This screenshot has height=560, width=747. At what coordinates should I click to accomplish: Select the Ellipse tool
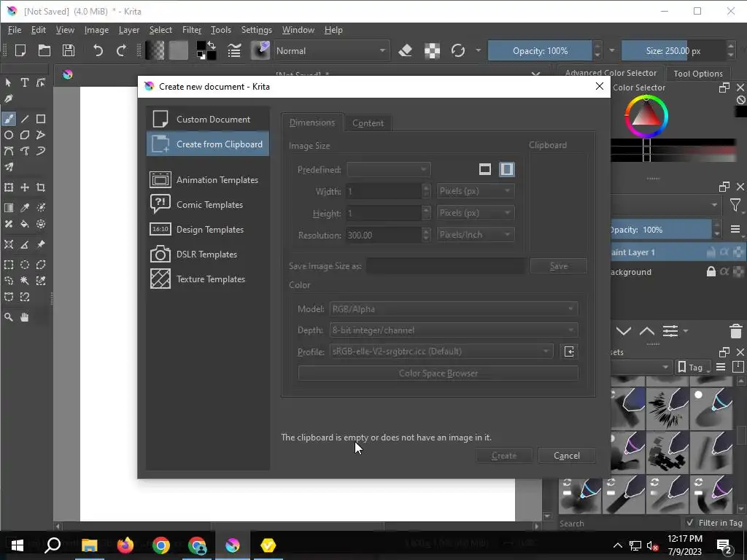(x=9, y=135)
